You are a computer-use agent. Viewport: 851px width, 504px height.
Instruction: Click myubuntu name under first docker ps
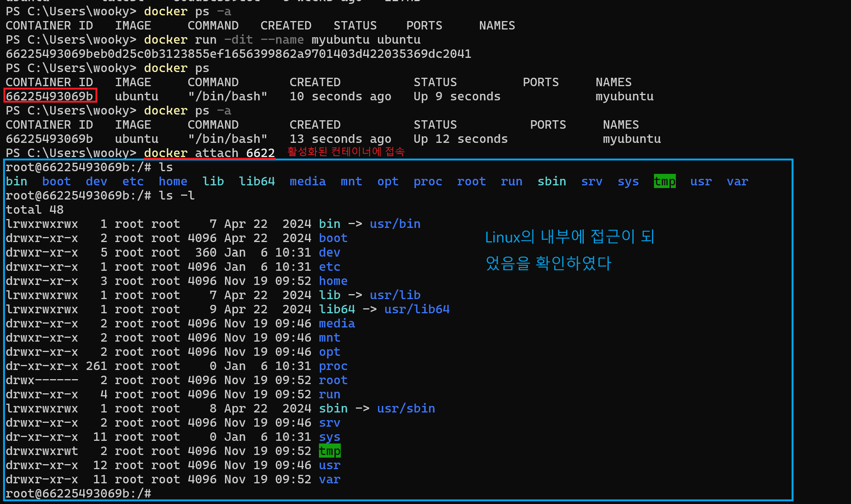(x=624, y=96)
